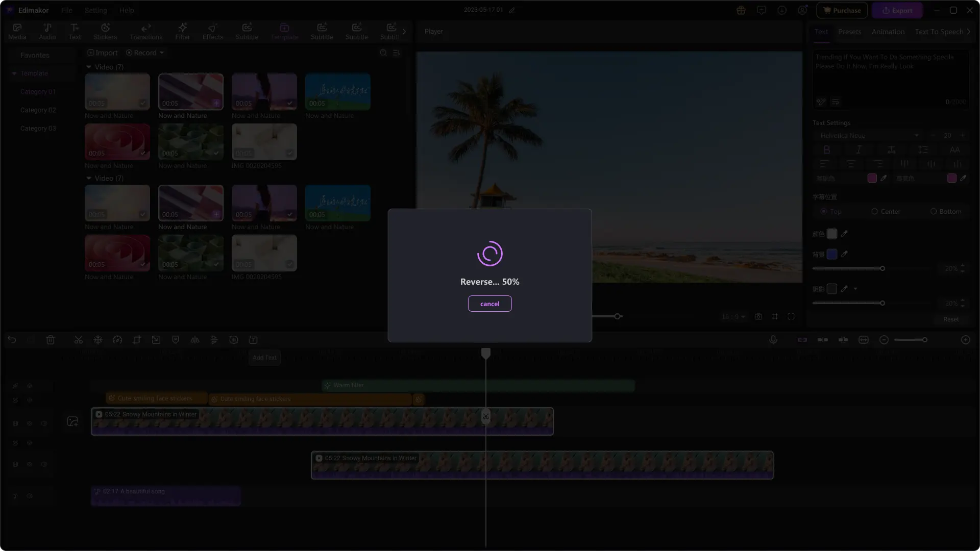Select the Snowy Mountains clip on upper track
Viewport: 980px width, 551px height.
[322, 421]
